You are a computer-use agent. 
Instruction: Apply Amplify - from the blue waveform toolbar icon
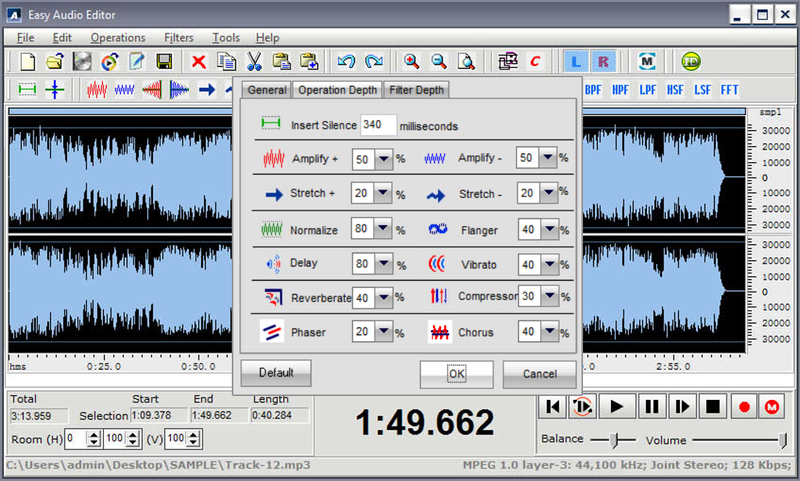[124, 90]
